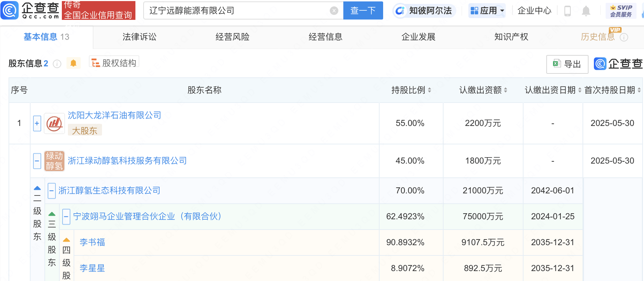Switch to the 经营风险 tab

click(x=232, y=37)
